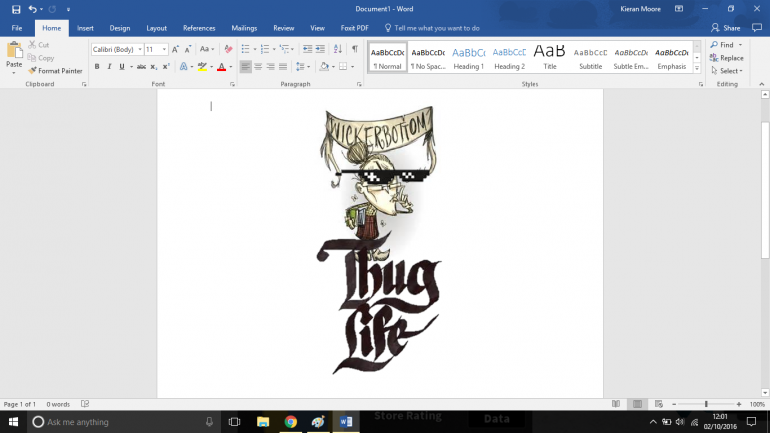Enable center text alignment
This screenshot has width=770, height=433.
(258, 67)
